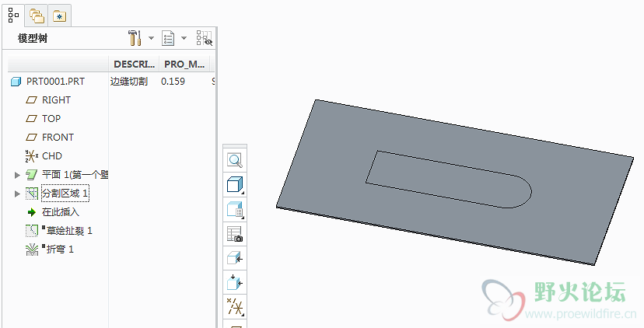Click the CHD coordinate system icon
644x328 pixels.
31,156
